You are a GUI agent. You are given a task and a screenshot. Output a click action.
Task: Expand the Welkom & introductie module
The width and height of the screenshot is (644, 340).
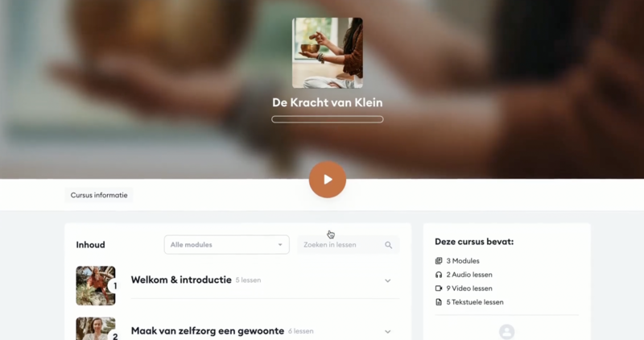coord(387,281)
